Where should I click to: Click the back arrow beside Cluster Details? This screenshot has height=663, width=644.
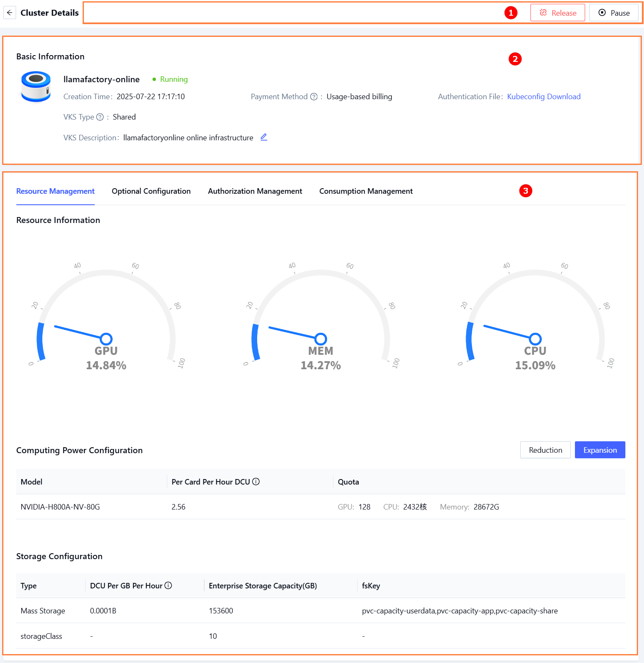(x=10, y=13)
